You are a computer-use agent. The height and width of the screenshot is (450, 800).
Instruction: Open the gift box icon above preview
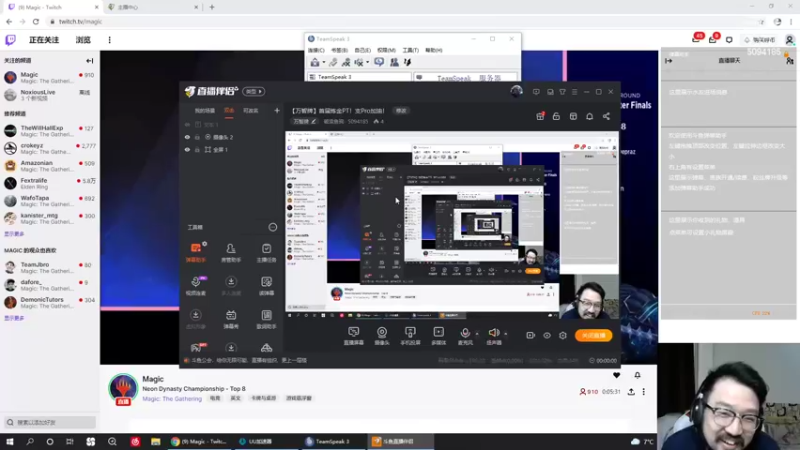[x=540, y=116]
